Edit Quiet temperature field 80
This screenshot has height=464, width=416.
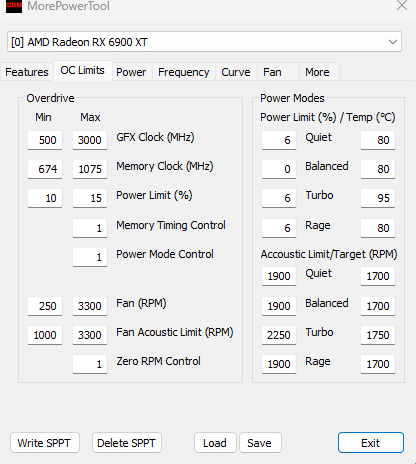pos(378,140)
